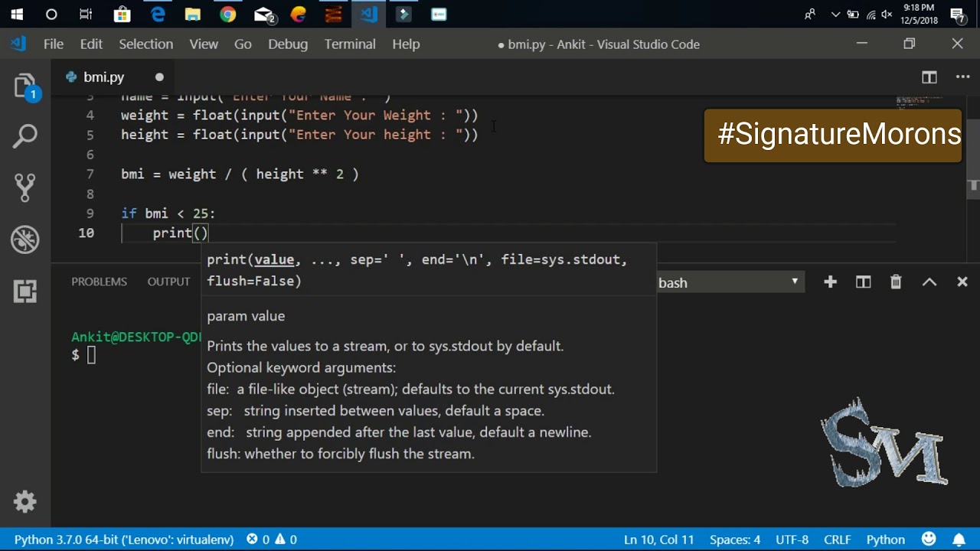The height and width of the screenshot is (551, 980).
Task: Switch to the PROBLEMS panel tab
Action: [x=99, y=282]
